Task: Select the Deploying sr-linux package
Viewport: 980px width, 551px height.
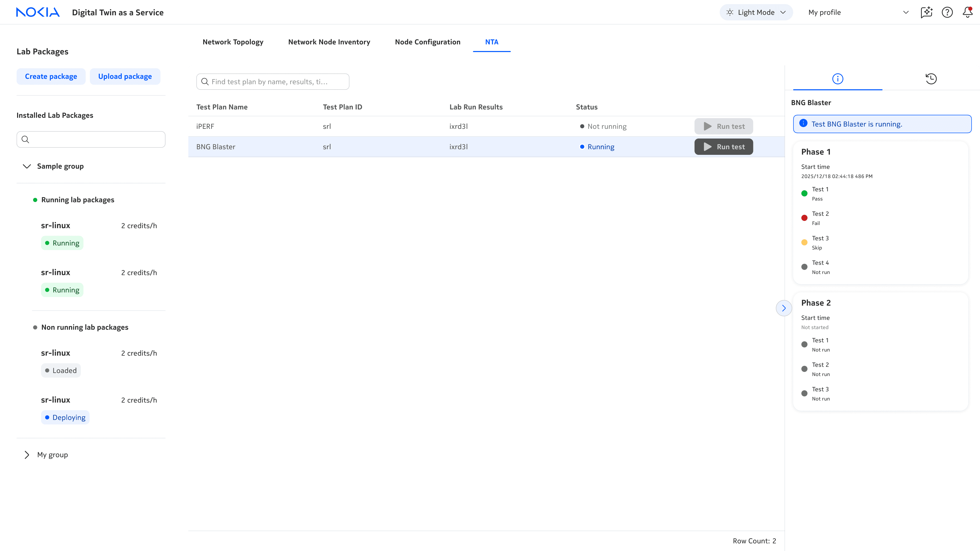Action: [x=56, y=400]
